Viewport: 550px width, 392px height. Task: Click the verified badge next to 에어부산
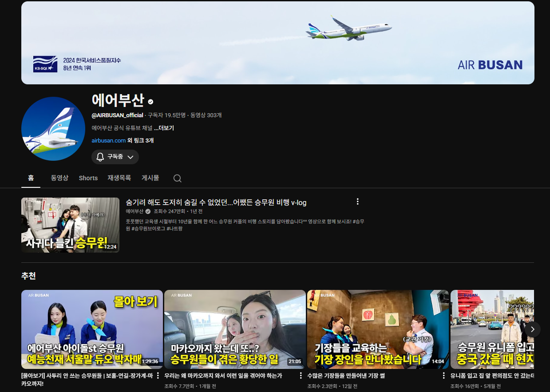[x=151, y=102]
